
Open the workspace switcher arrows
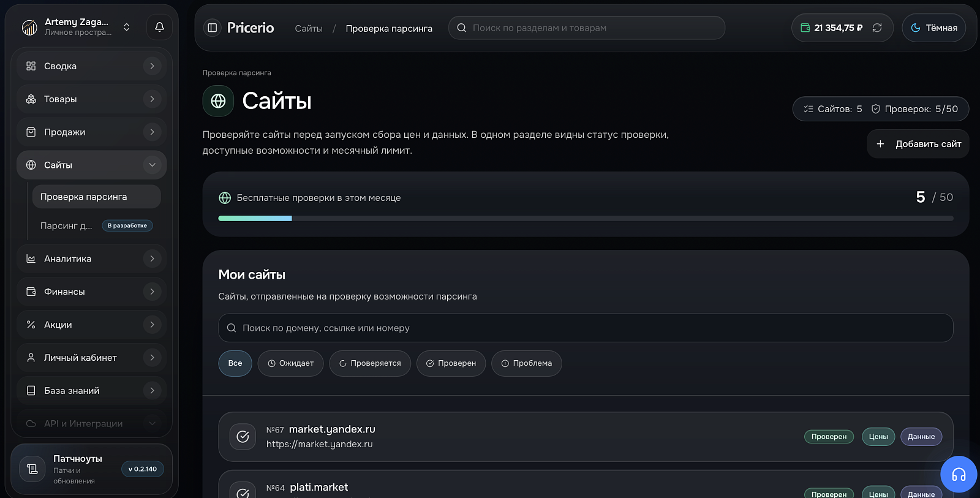point(127,27)
